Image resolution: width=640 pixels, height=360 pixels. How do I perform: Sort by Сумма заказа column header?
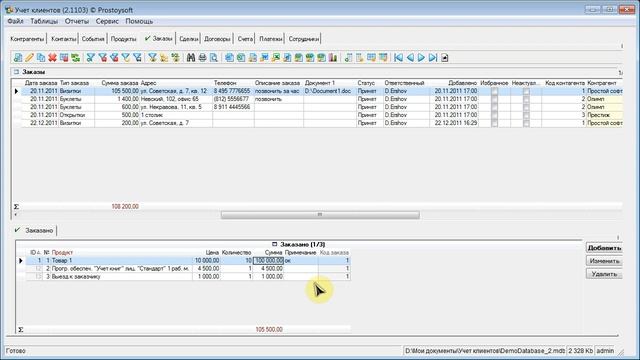pyautogui.click(x=120, y=83)
